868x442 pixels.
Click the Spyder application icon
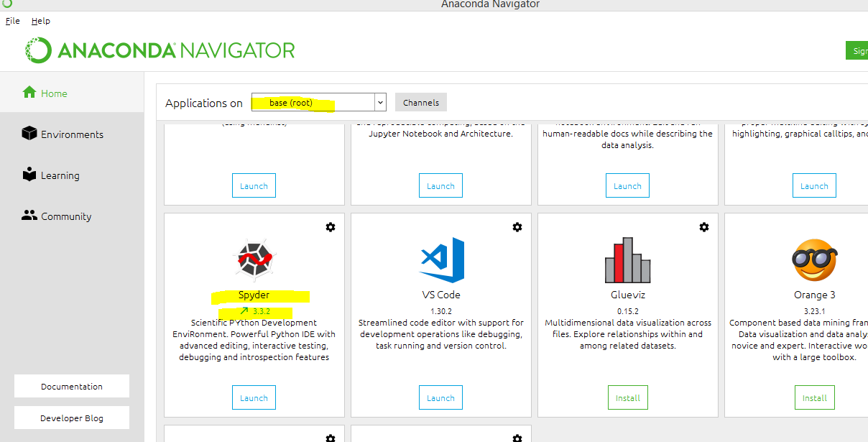[x=253, y=260]
